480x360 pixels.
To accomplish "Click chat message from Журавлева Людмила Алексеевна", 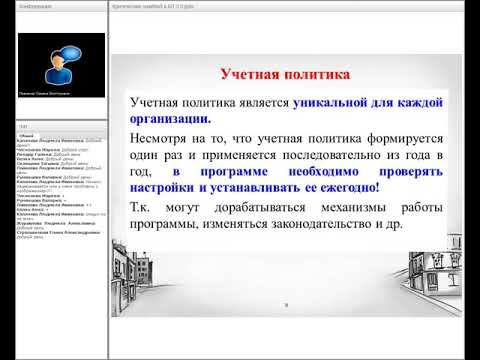I will (56, 225).
